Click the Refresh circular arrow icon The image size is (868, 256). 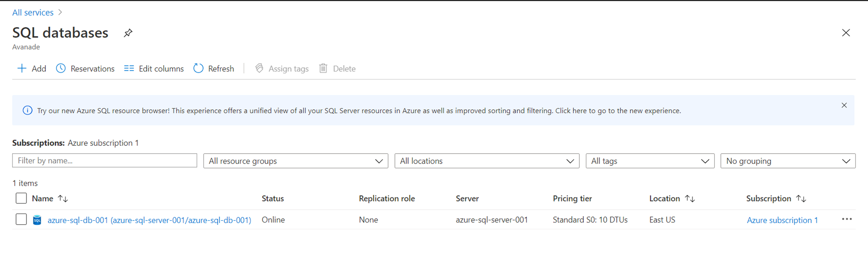coord(198,69)
